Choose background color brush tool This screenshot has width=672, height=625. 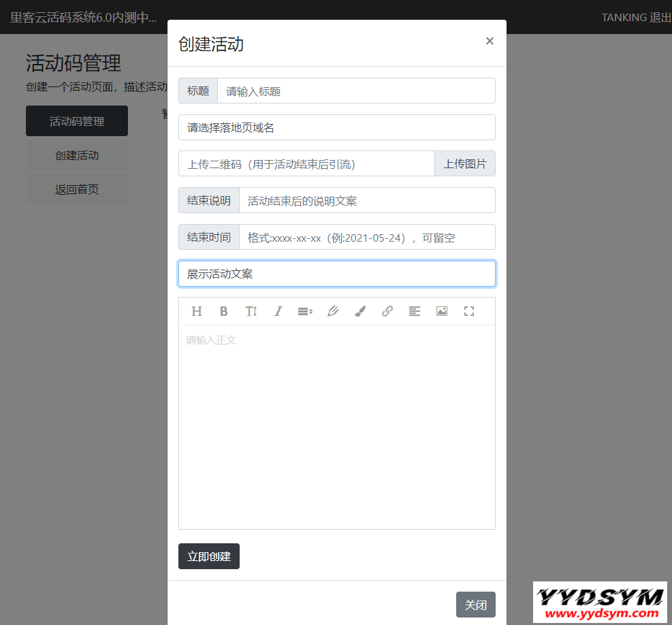click(x=360, y=311)
